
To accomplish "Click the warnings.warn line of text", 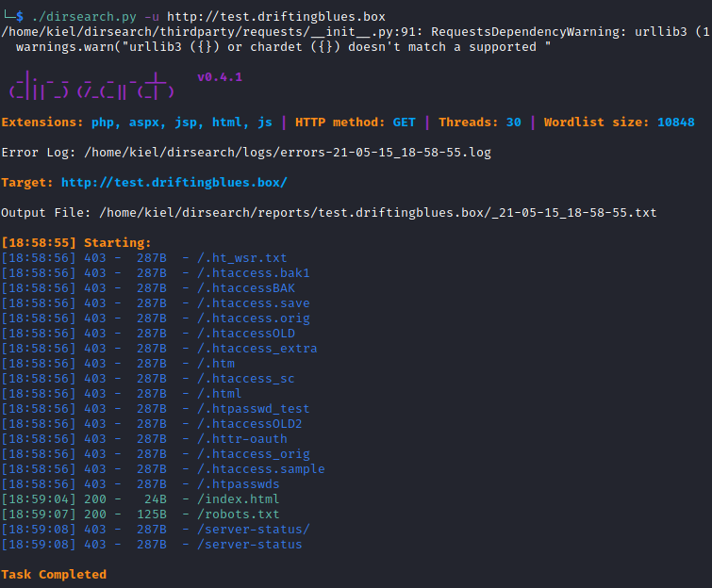I will [x=283, y=47].
